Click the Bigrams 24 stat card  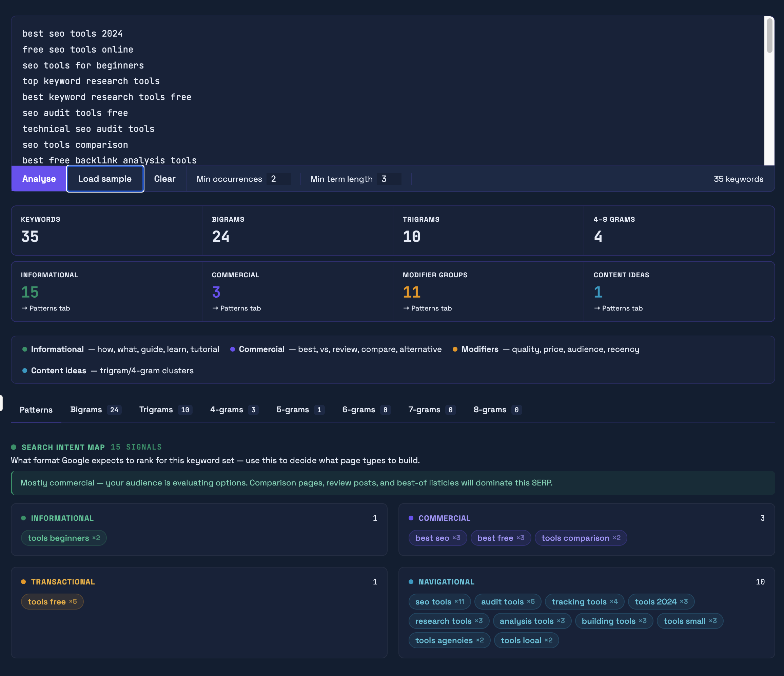(297, 231)
